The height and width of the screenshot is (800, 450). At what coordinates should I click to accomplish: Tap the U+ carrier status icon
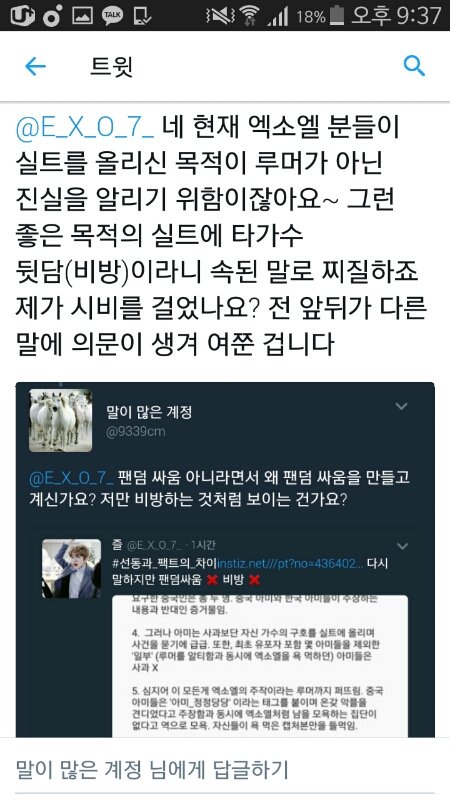pos(22,15)
